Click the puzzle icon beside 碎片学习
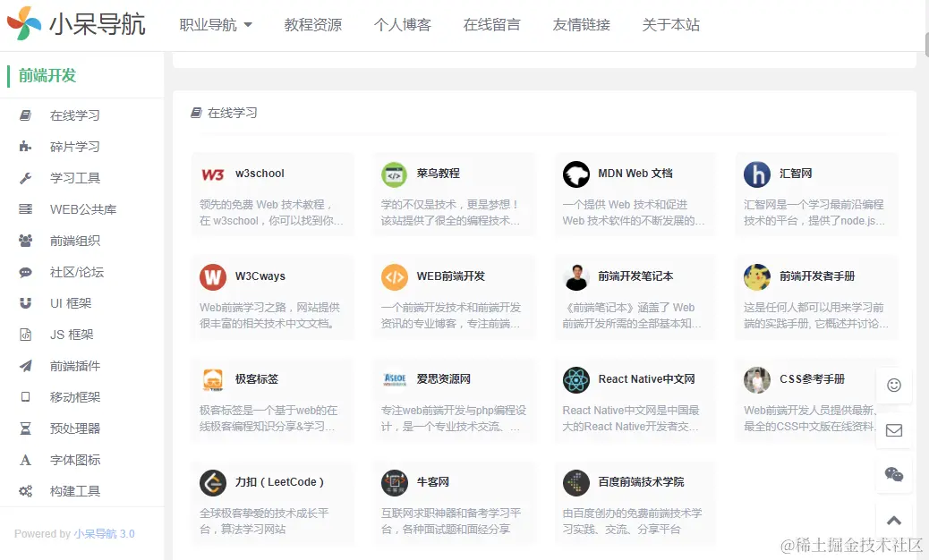Viewport: 929px width, 560px height. (x=25, y=146)
